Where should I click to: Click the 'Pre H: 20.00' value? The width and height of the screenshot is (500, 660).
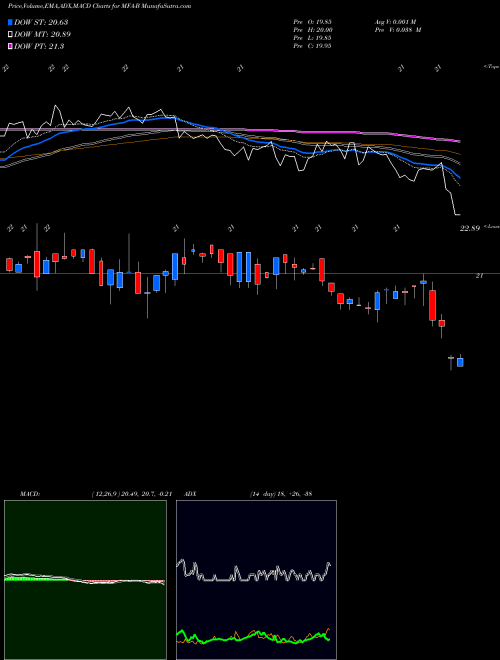tap(313, 29)
